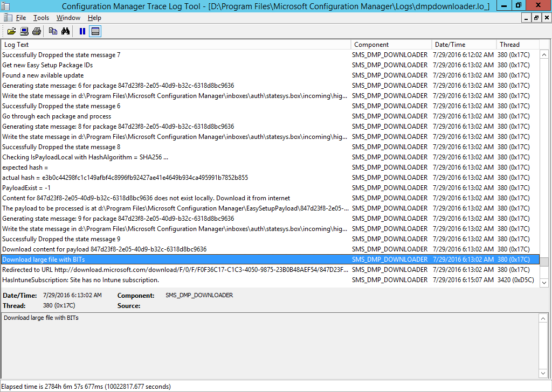Select row 'Checking IsPayloadLocal with HashAlgorithm = SHA256'
552x392 pixels.
[x=270, y=157]
